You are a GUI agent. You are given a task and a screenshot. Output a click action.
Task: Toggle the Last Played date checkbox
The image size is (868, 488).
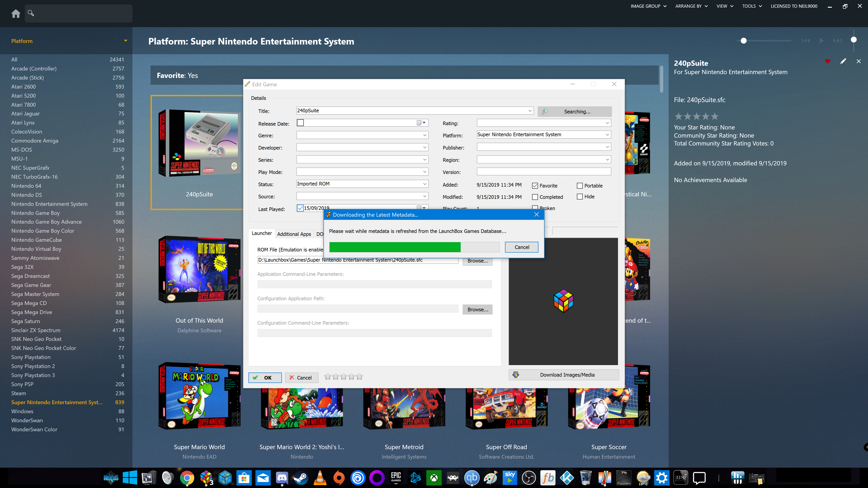[x=300, y=208]
